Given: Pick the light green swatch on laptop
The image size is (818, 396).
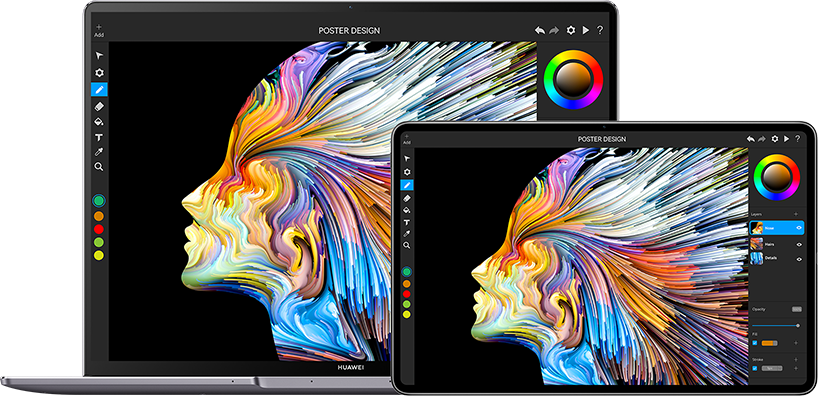Looking at the screenshot, I should 99,242.
